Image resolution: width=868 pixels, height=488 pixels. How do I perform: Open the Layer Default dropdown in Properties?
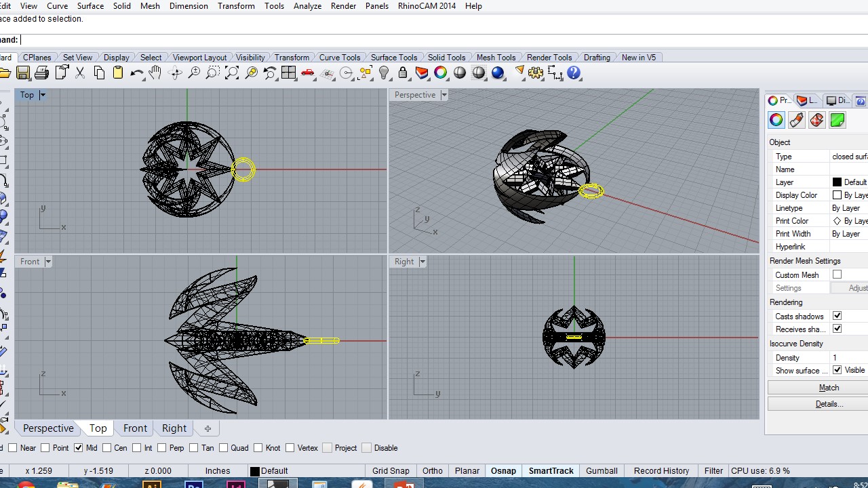click(849, 182)
